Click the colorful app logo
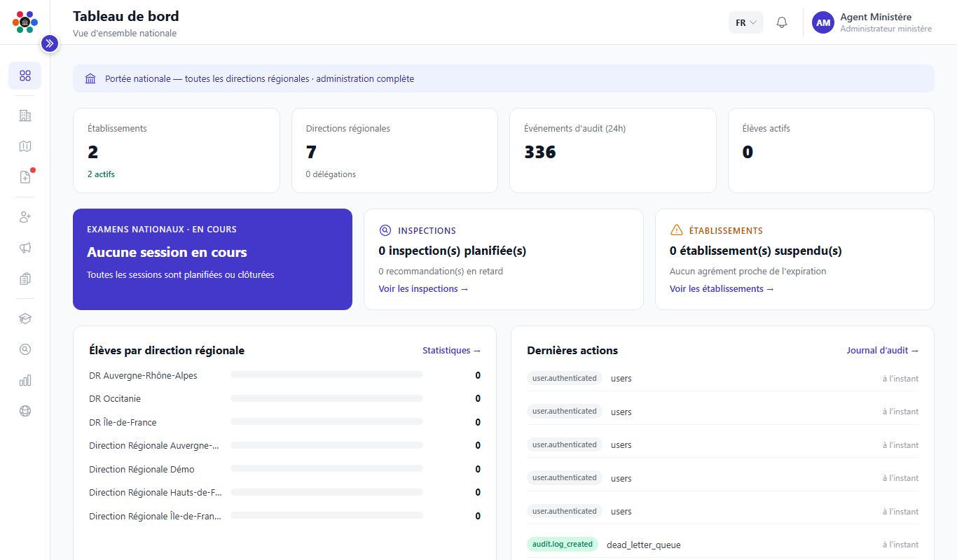 point(25,22)
